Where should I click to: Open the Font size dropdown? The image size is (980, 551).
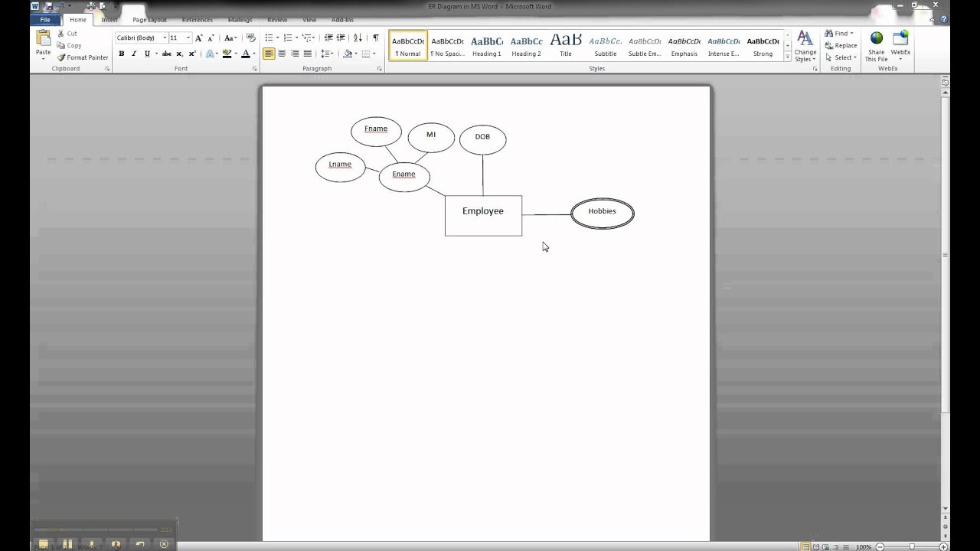(188, 37)
